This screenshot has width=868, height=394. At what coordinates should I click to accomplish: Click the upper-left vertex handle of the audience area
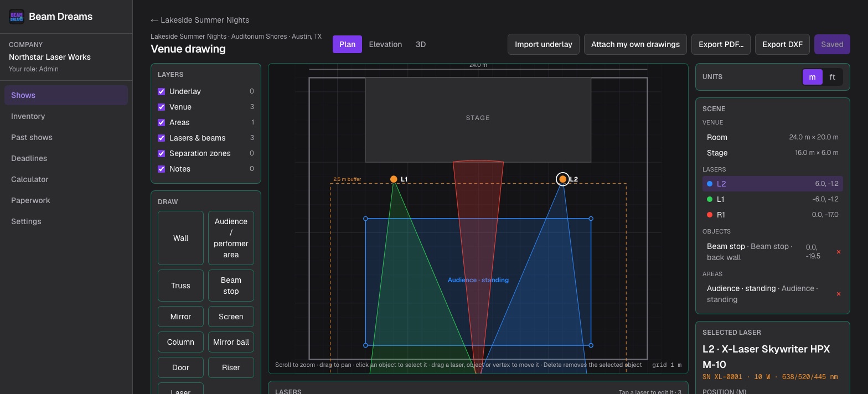[365, 219]
